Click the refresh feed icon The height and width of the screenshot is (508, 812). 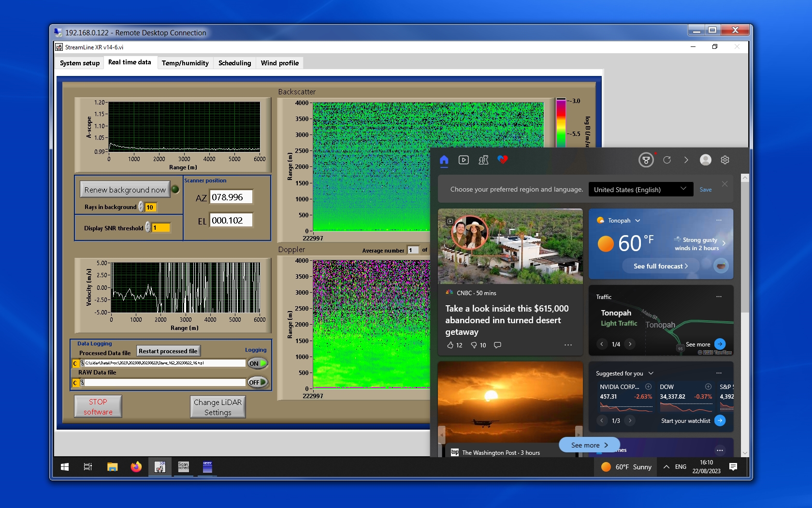click(x=667, y=160)
